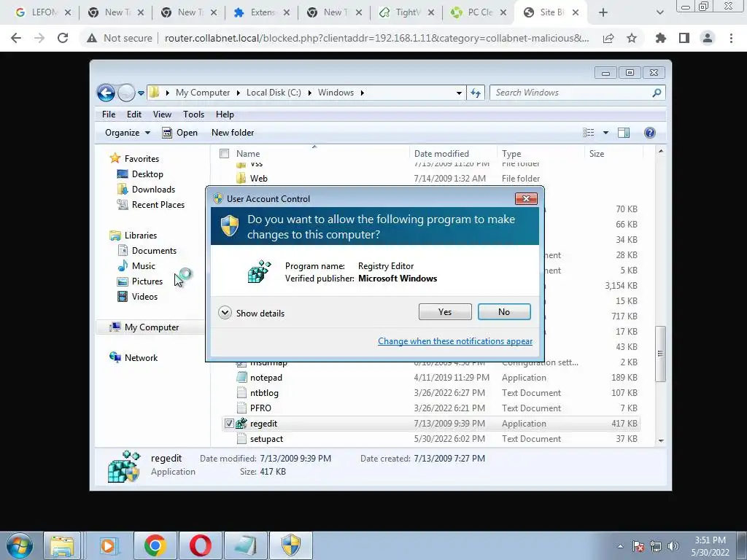This screenshot has width=747, height=560.
Task: Open a new Chrome tab
Action: coord(603,12)
